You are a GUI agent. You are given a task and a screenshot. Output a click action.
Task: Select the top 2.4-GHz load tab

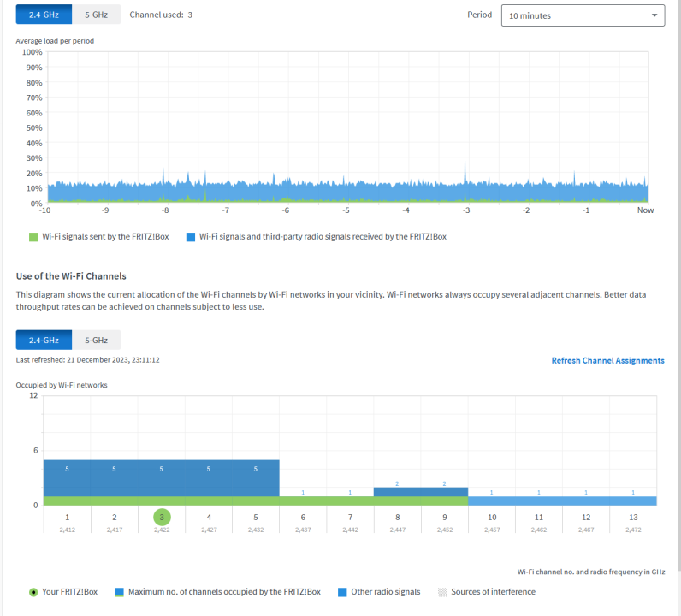[43, 15]
